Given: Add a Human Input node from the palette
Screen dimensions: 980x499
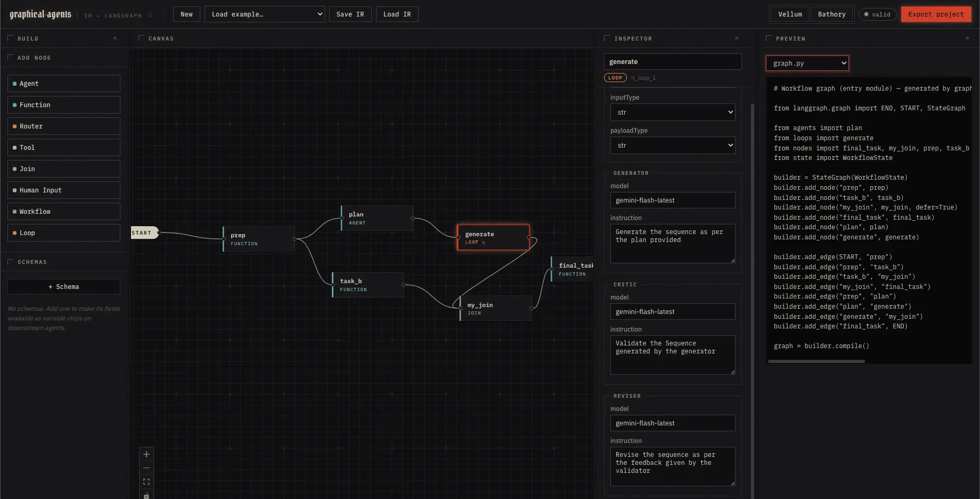Looking at the screenshot, I should point(64,190).
